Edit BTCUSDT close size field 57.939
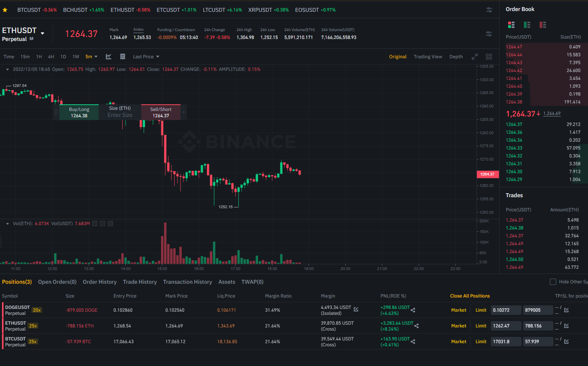 [538, 342]
